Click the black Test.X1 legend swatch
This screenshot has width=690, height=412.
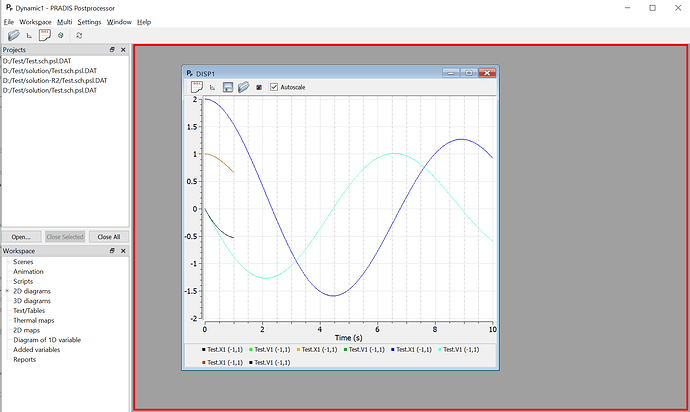[x=204, y=350]
